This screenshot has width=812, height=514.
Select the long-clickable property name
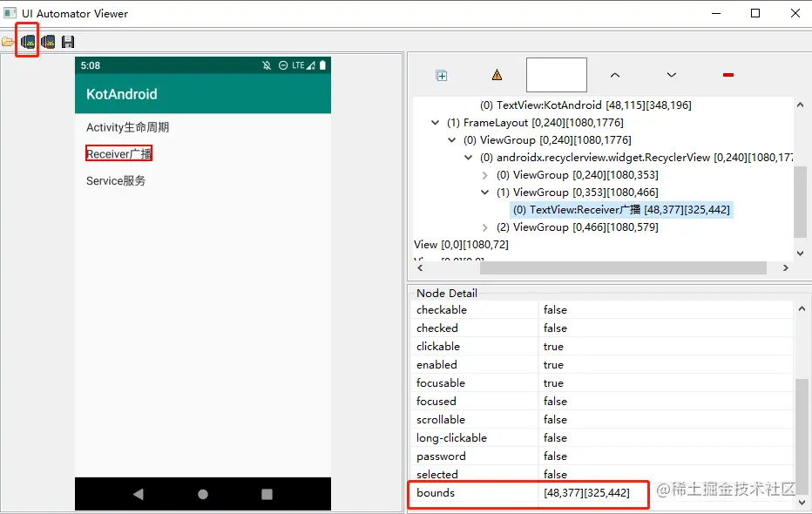[x=451, y=438]
